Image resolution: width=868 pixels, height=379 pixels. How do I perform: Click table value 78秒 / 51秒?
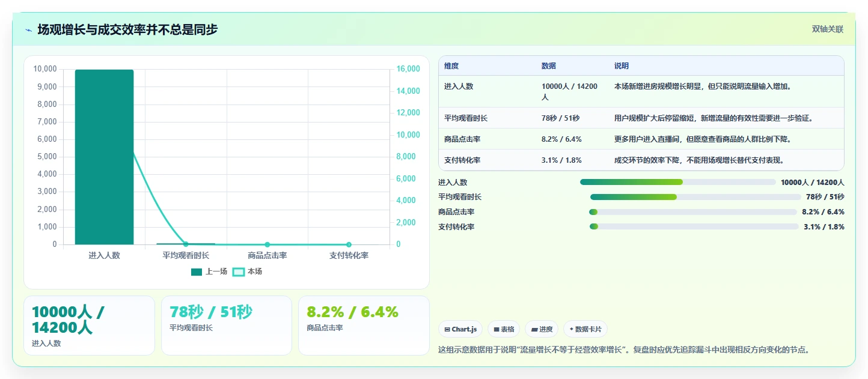[561, 118]
